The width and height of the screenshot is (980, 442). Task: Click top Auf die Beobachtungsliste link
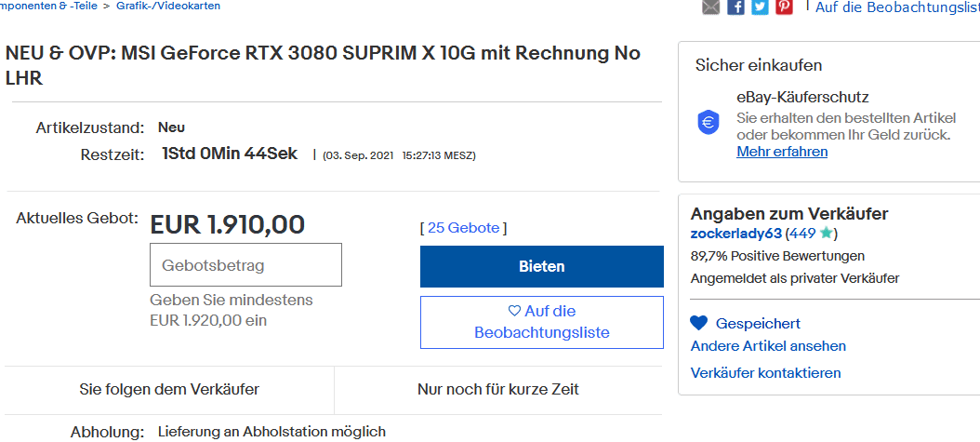(896, 7)
